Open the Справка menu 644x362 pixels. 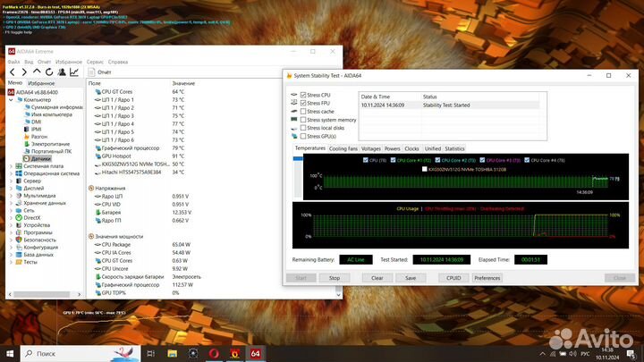point(118,62)
